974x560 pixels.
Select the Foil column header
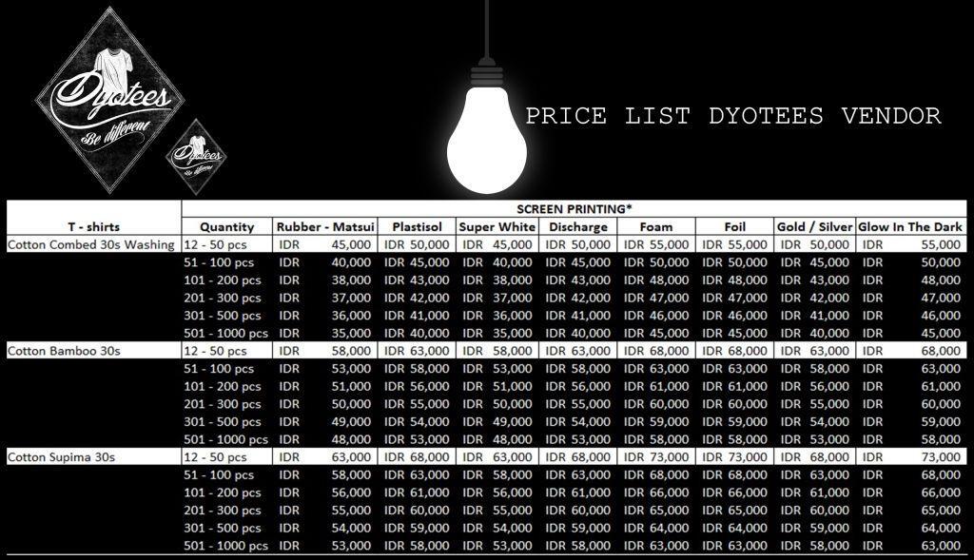coord(735,226)
